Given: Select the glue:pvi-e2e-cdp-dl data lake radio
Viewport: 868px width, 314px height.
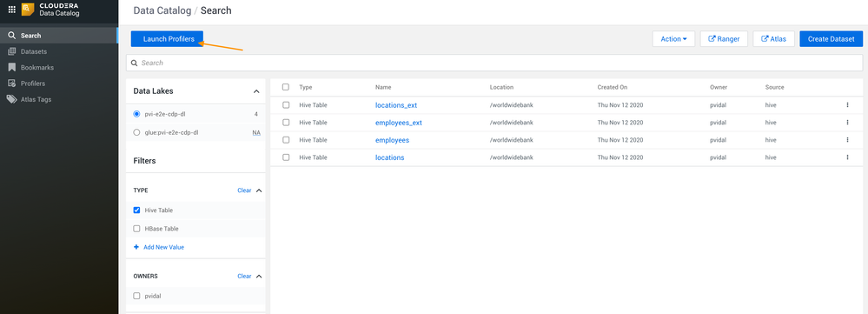Looking at the screenshot, I should pos(136,133).
